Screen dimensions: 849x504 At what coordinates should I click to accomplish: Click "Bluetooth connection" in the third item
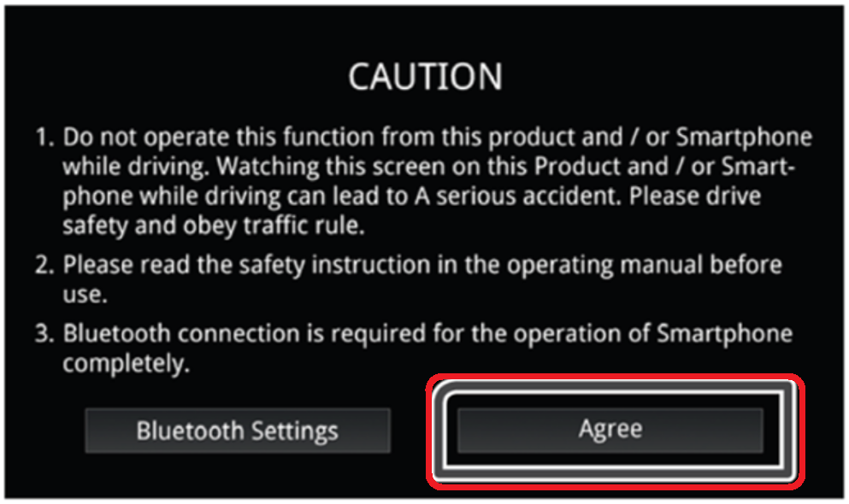[x=181, y=334]
